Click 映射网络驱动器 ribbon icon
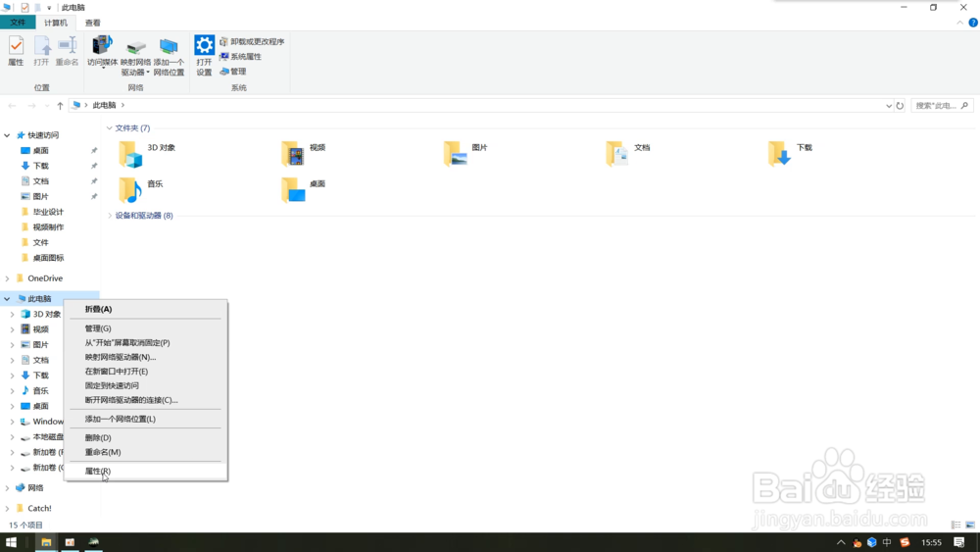 coord(135,56)
